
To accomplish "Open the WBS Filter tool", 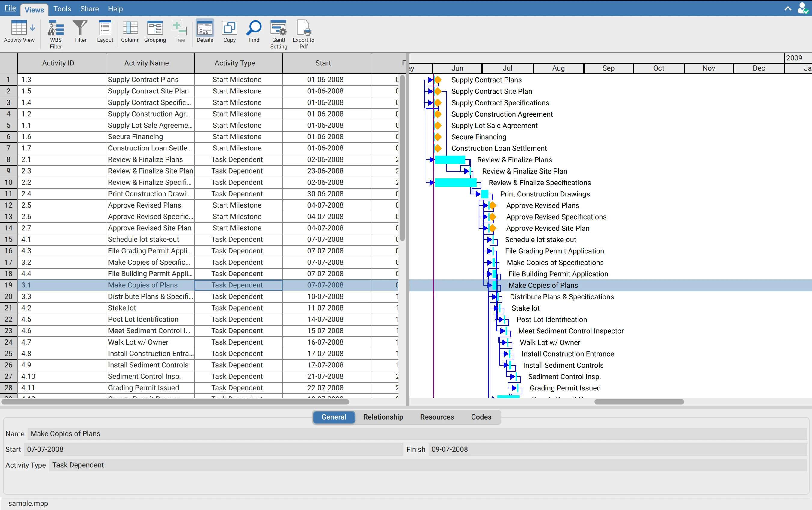I will click(56, 34).
